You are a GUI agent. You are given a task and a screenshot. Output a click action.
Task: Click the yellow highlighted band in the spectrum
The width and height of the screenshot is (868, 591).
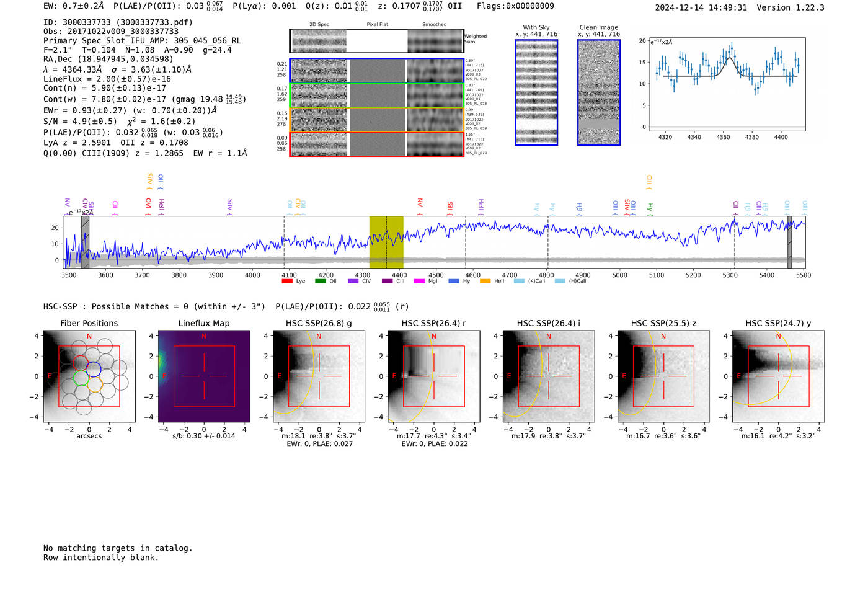[386, 242]
